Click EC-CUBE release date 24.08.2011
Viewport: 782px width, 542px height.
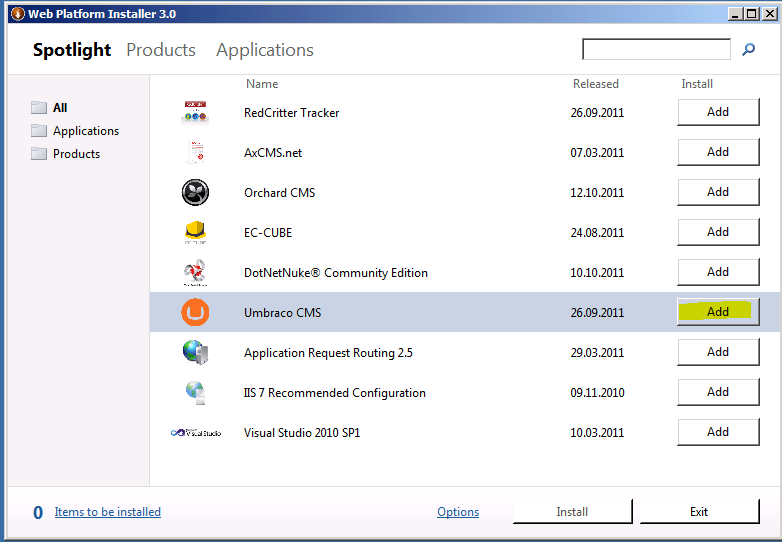tap(597, 232)
